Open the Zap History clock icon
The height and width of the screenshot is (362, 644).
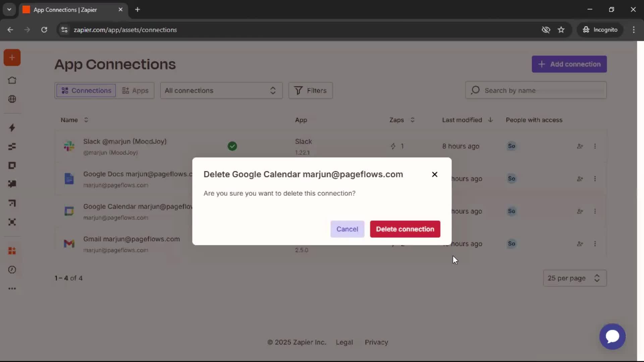12,270
